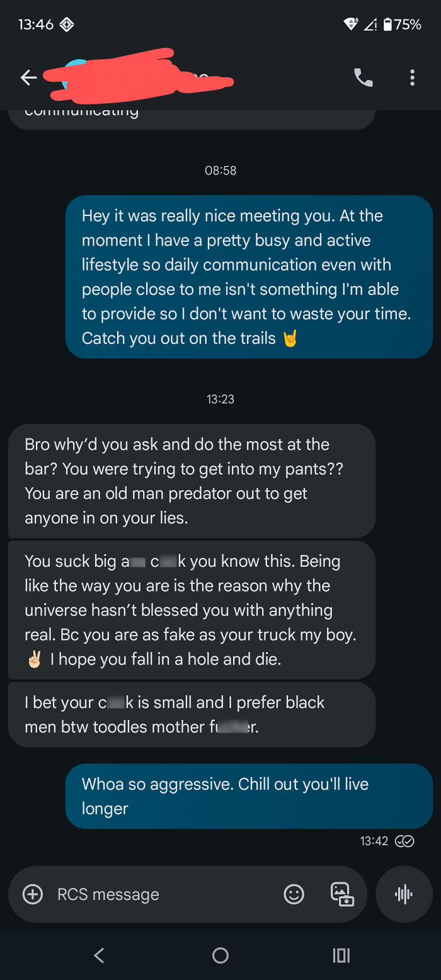The height and width of the screenshot is (980, 441).
Task: Open the conversation overflow menu
Action: pos(412,77)
